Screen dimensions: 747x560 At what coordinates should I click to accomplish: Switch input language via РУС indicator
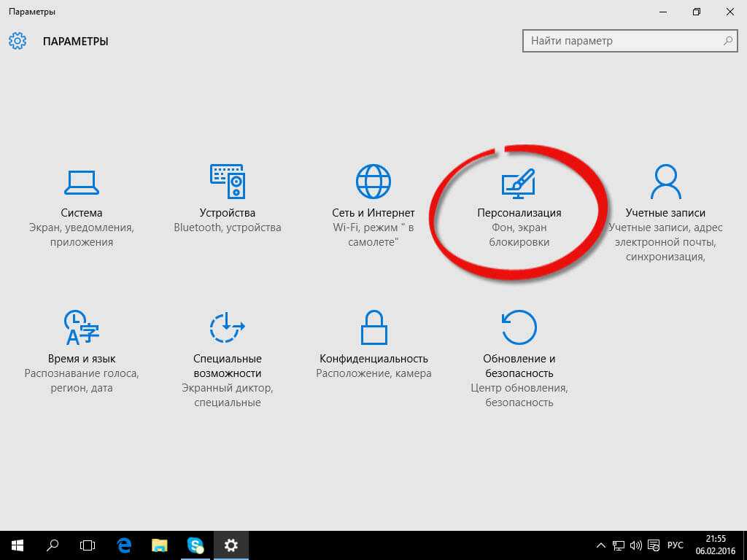(x=676, y=545)
